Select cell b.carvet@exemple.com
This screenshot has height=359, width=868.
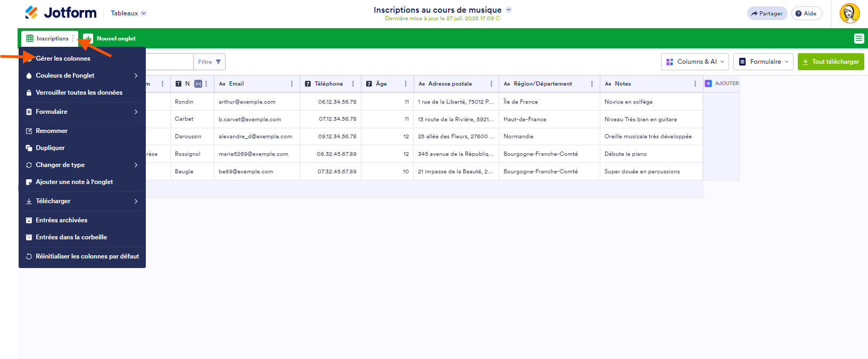[257, 119]
